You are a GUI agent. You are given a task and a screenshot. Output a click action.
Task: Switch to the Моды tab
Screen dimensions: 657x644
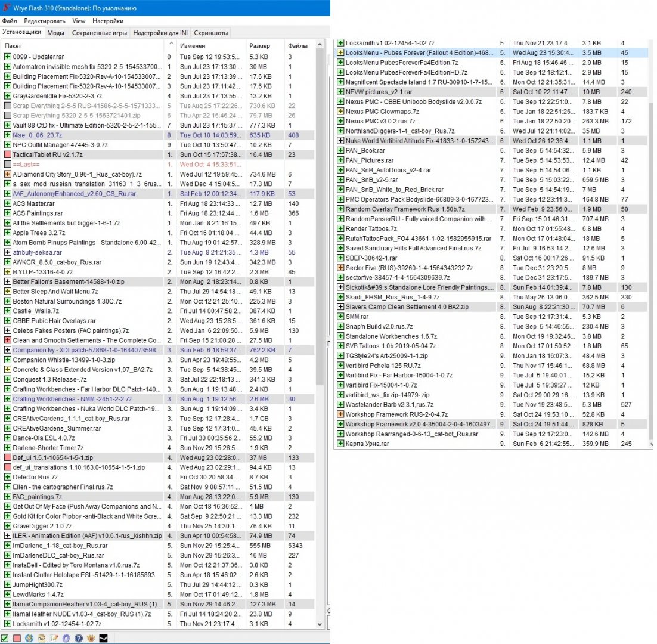tap(56, 33)
